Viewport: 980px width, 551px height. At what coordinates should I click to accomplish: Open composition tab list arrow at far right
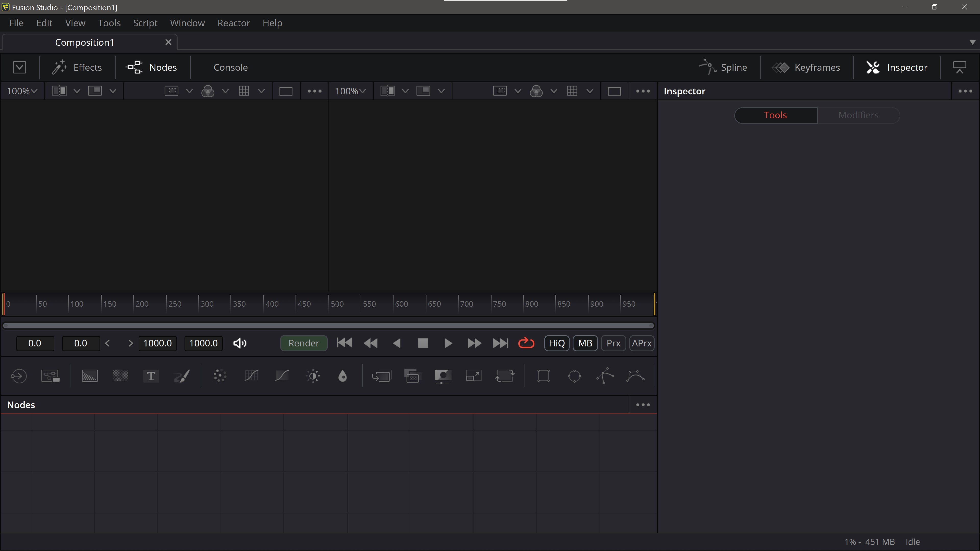click(972, 42)
